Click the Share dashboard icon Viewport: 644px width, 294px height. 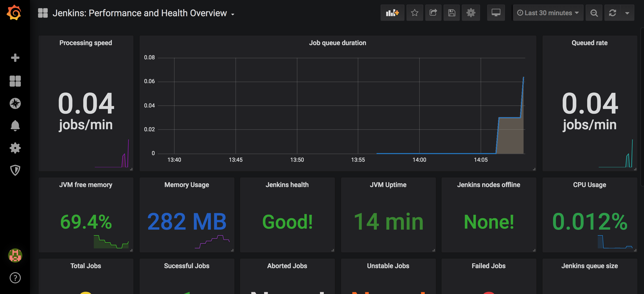(x=433, y=13)
